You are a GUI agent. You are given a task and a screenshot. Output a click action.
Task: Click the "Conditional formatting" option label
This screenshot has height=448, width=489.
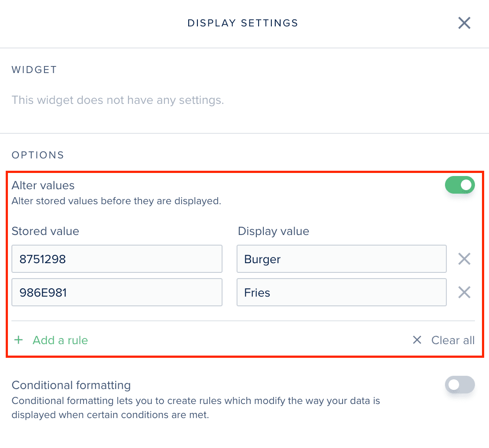click(71, 385)
